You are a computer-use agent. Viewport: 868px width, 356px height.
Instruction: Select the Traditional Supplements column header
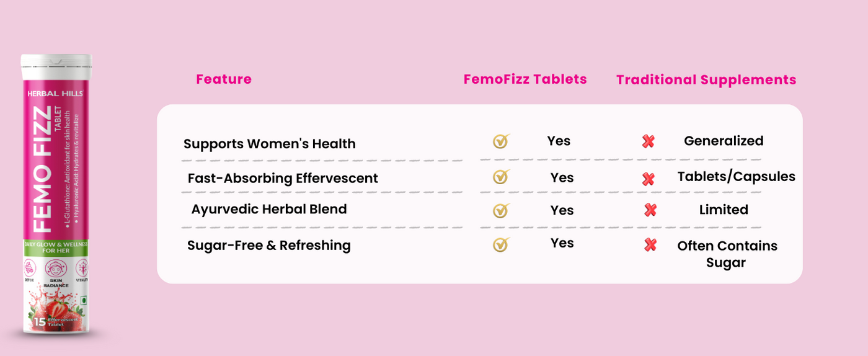[706, 80]
